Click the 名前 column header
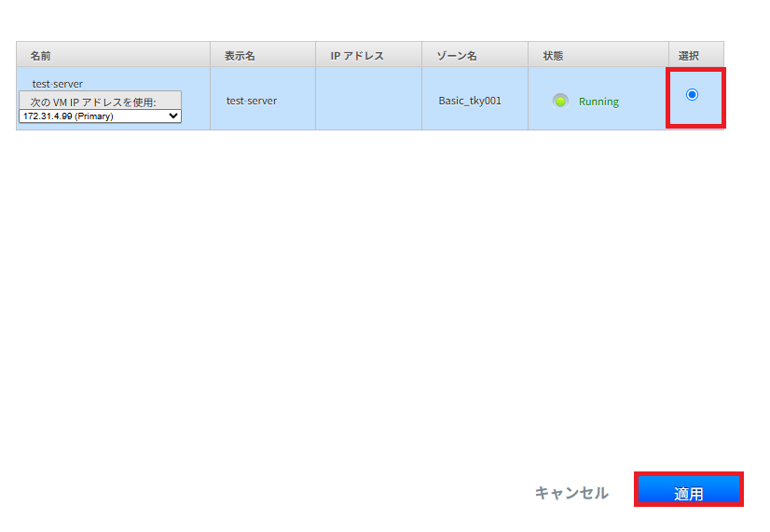 [x=114, y=56]
